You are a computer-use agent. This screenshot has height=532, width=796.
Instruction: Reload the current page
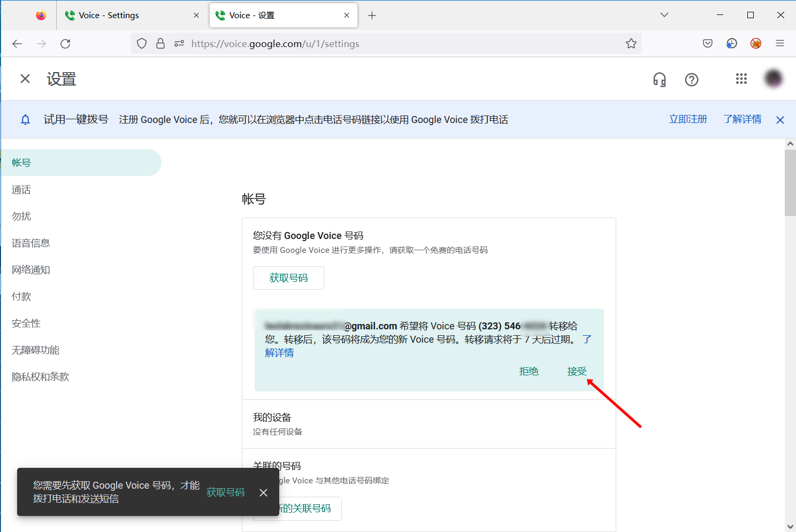tap(65, 44)
